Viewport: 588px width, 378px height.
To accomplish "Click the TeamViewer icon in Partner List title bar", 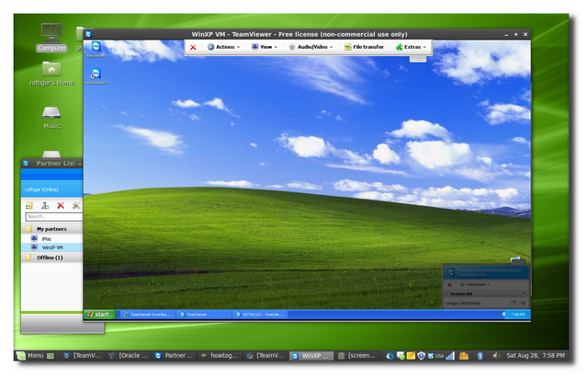I will click(26, 164).
